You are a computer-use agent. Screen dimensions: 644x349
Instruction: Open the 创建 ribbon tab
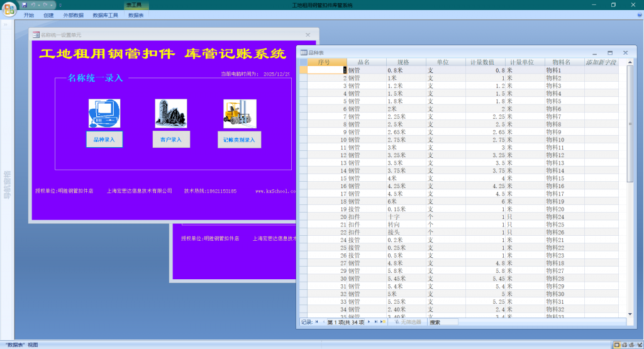(48, 15)
